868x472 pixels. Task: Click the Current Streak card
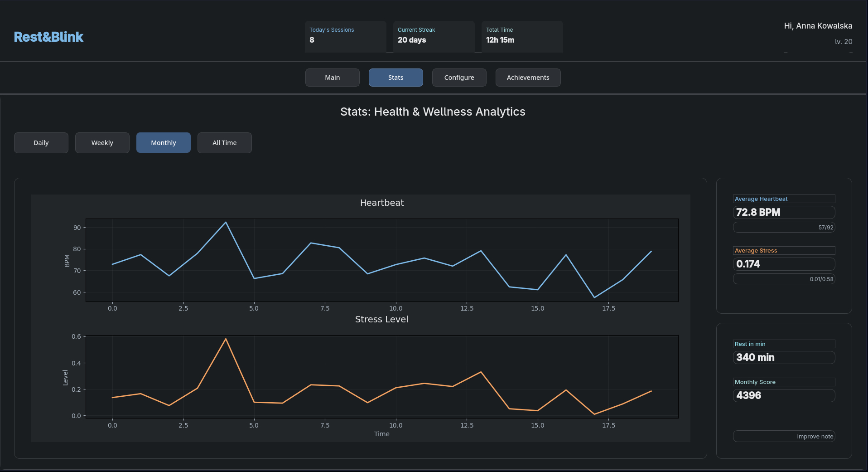tap(434, 36)
